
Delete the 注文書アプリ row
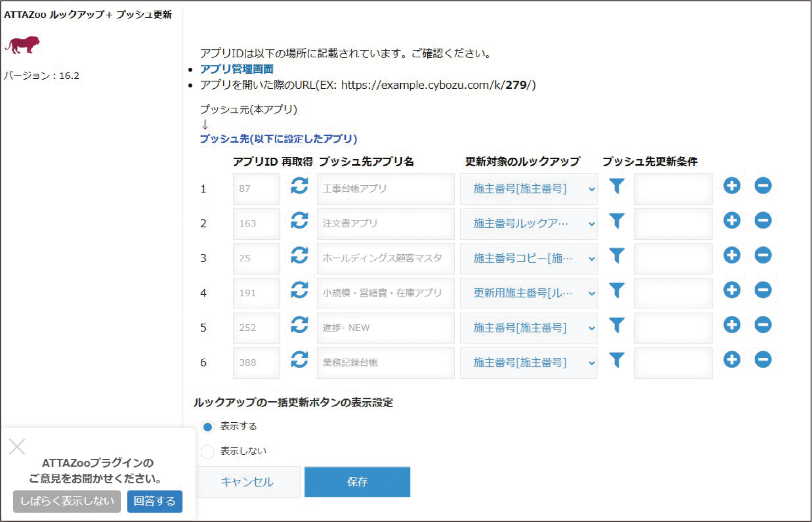(x=763, y=221)
